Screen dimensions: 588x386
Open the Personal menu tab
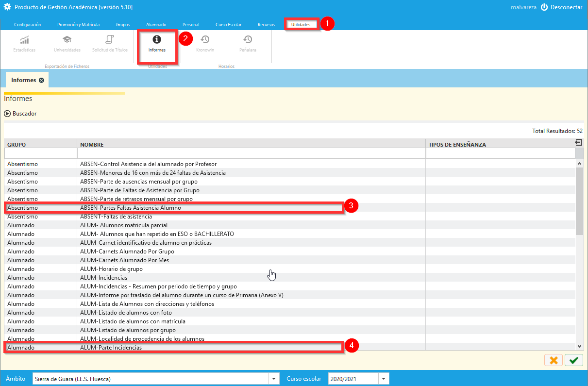(191, 24)
